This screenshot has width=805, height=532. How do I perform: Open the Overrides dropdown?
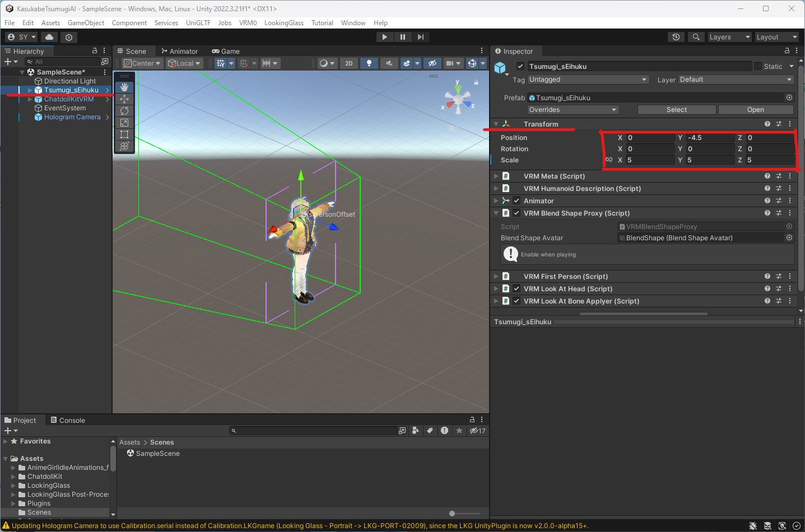coord(573,110)
